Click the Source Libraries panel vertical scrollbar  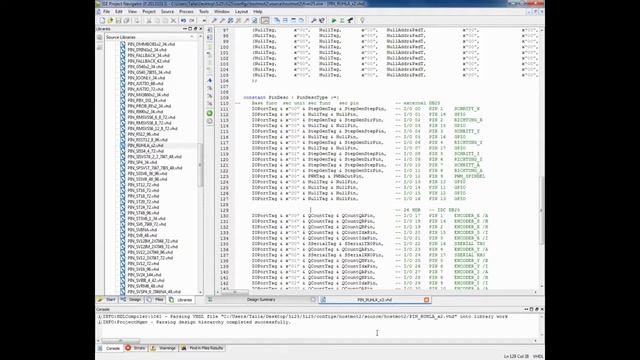coord(200,165)
